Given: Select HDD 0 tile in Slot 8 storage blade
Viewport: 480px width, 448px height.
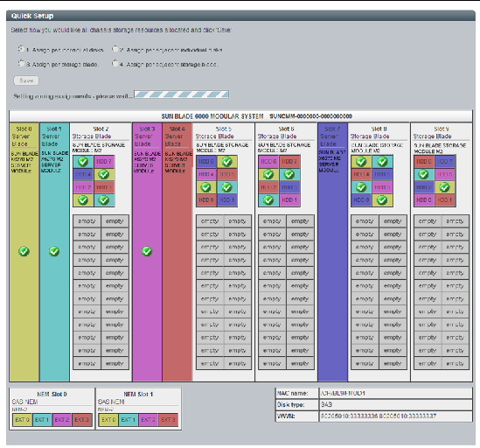Looking at the screenshot, I should click(x=361, y=200).
